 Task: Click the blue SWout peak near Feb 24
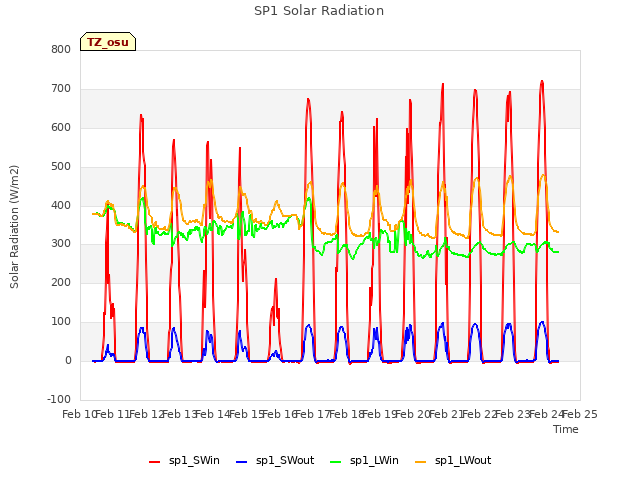tap(542, 322)
